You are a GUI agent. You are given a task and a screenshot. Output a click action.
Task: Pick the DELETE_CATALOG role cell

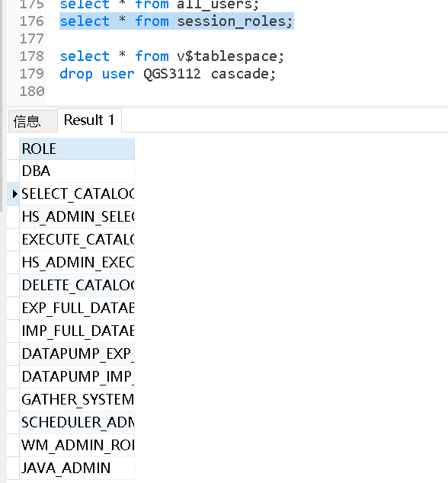(77, 285)
